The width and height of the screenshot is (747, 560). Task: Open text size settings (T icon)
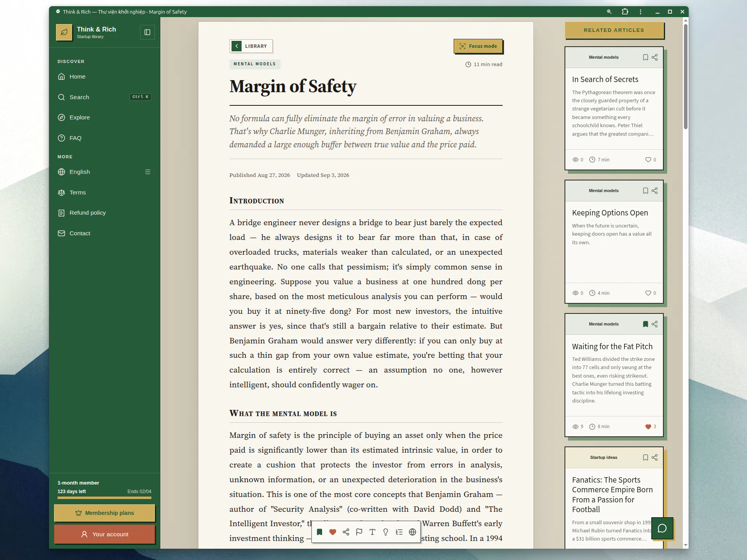(x=372, y=532)
